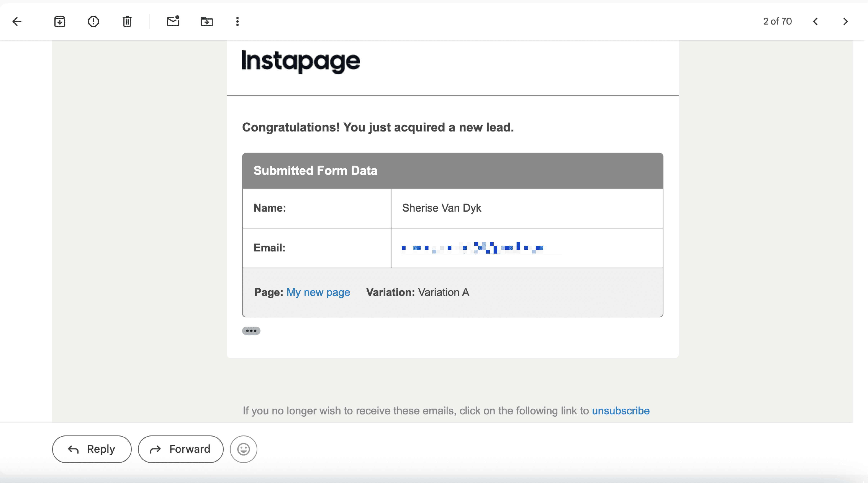Move this email to another folder

coord(207,22)
